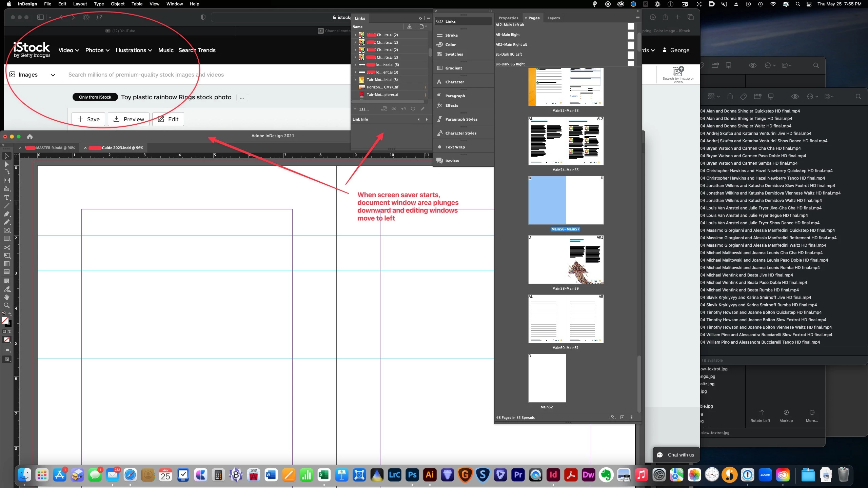868x488 pixels.
Task: Select the Main58-Main59 spread thumbnail
Action: (x=566, y=260)
